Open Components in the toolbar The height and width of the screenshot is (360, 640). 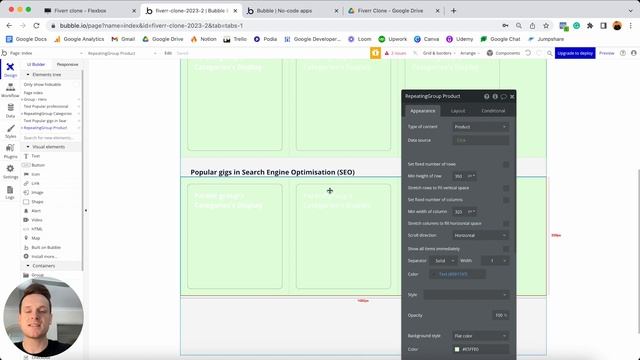[x=503, y=53]
